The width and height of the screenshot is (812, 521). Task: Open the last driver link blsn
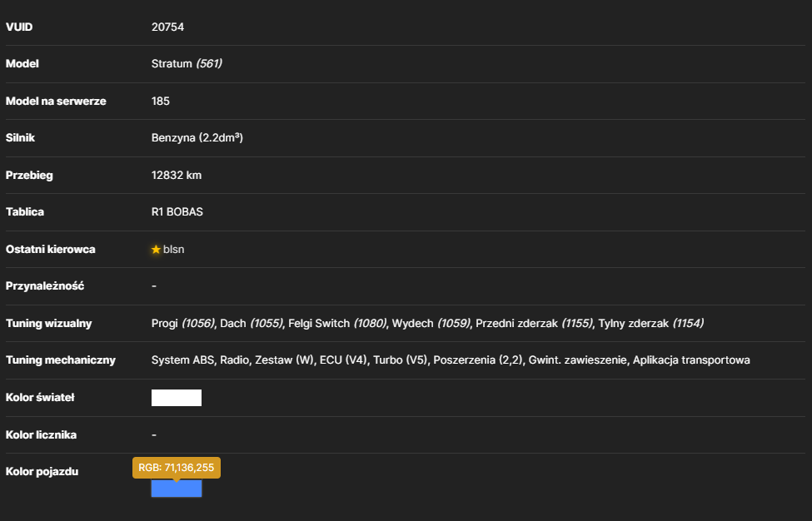tap(173, 250)
